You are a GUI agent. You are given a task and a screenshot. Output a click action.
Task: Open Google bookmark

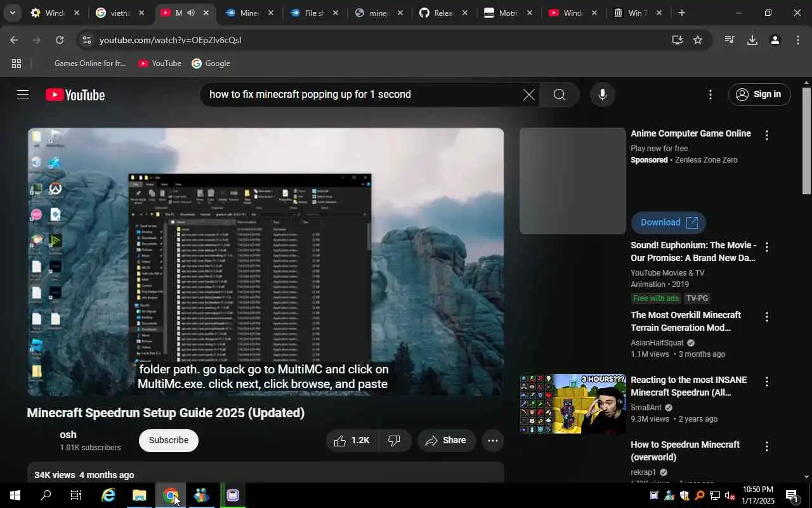211,63
